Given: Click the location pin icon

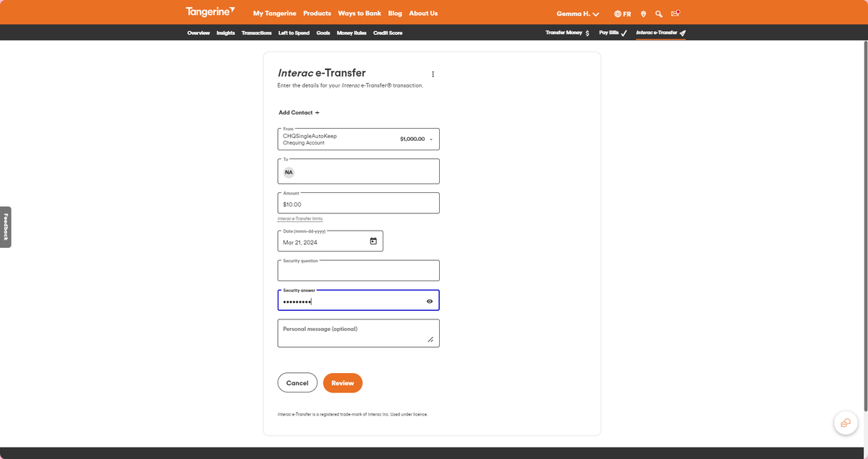Looking at the screenshot, I should pyautogui.click(x=642, y=13).
